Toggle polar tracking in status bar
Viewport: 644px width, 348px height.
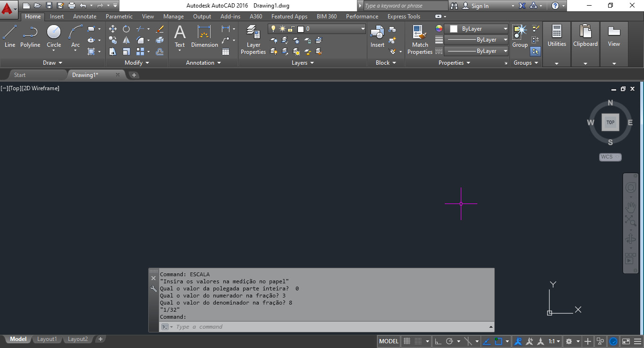click(449, 341)
